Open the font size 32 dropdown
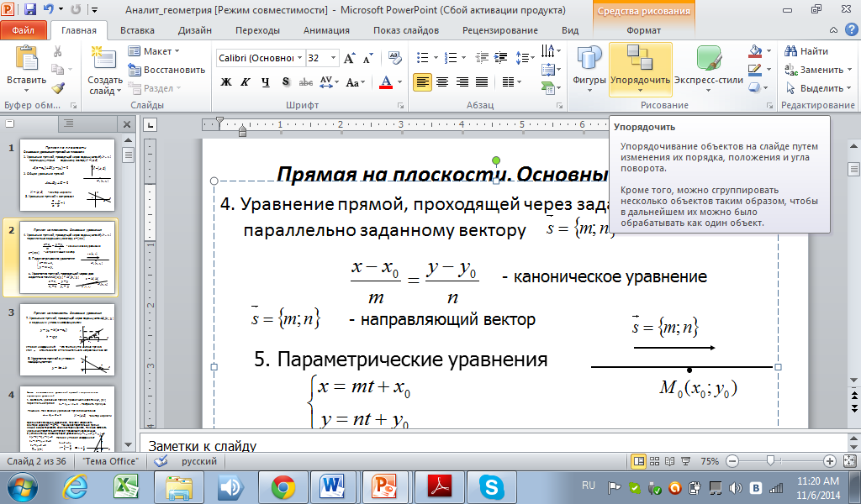Screen dimensions: 861x504 (x=331, y=59)
